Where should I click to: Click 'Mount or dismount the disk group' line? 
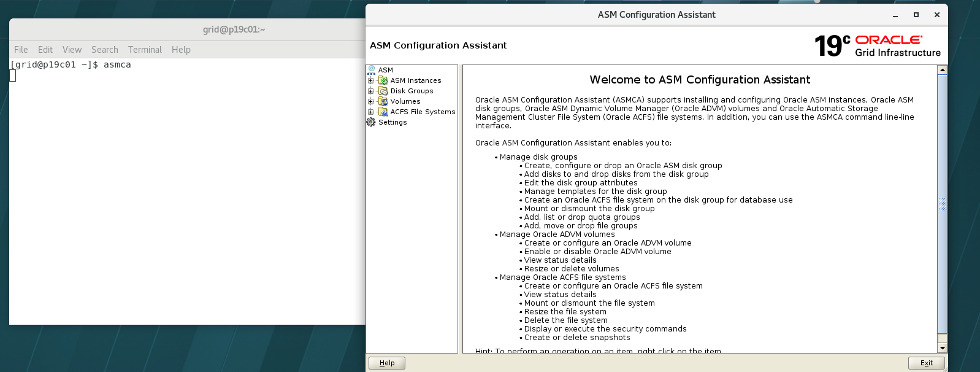(x=589, y=209)
